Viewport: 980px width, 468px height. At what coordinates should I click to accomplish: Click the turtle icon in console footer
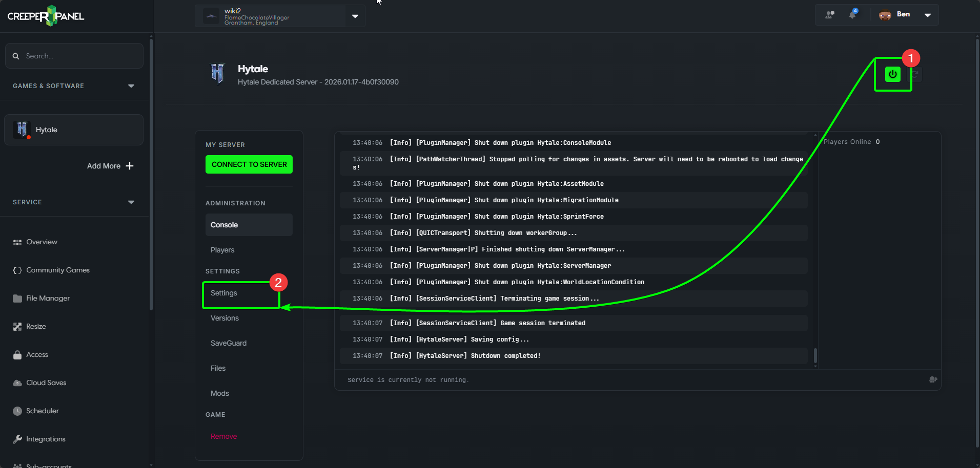933,379
